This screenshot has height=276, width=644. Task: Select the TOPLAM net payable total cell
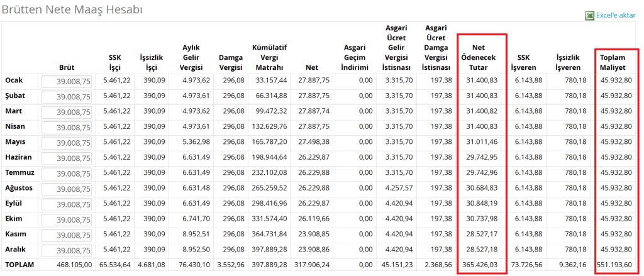tap(483, 265)
